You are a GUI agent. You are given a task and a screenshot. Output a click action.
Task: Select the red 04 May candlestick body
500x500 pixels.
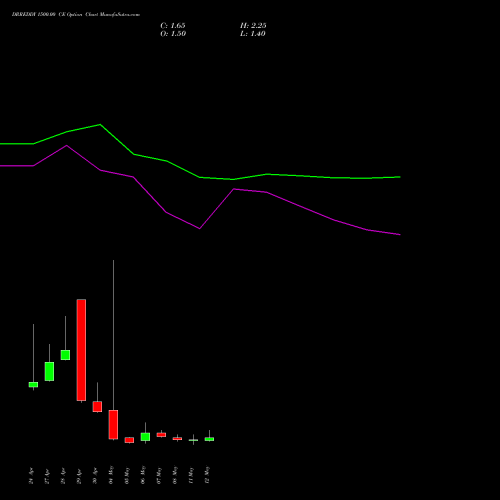click(113, 425)
